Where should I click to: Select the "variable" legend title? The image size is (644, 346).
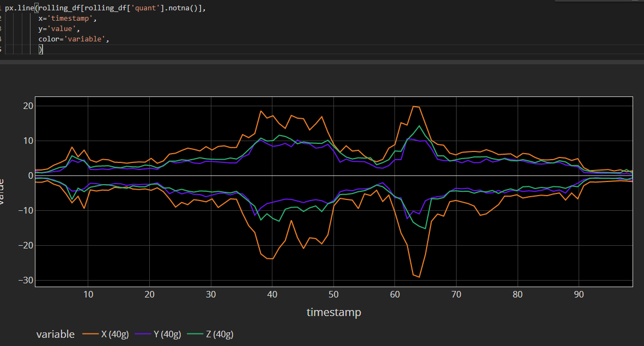click(55, 334)
